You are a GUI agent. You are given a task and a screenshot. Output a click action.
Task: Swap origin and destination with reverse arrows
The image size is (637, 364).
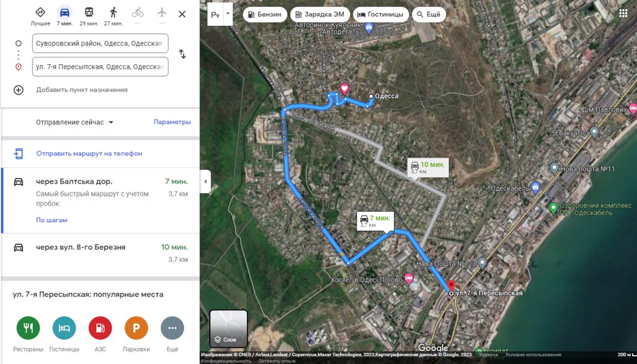click(182, 54)
